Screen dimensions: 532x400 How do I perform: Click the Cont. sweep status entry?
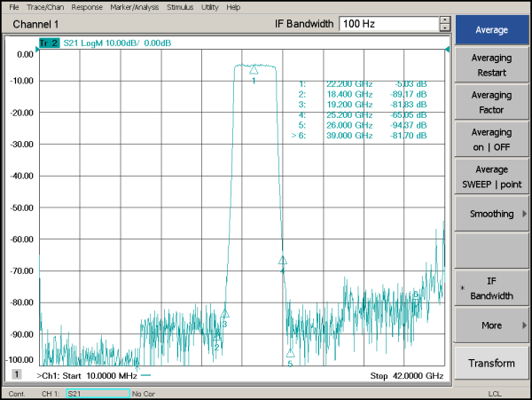pos(17,394)
